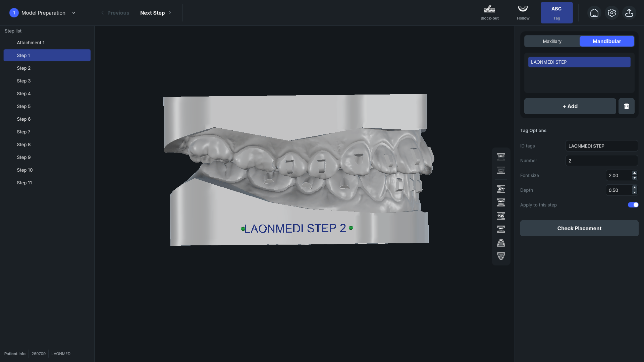Increase Depth value
The width and height of the screenshot is (644, 362).
coord(634,188)
